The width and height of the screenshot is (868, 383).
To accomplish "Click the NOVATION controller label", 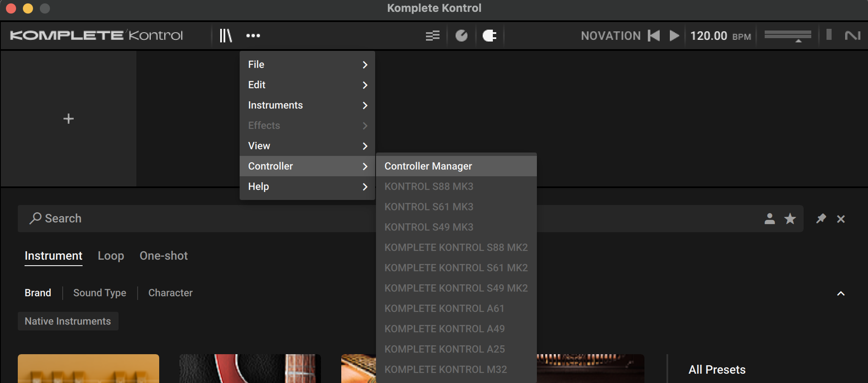I will (611, 36).
